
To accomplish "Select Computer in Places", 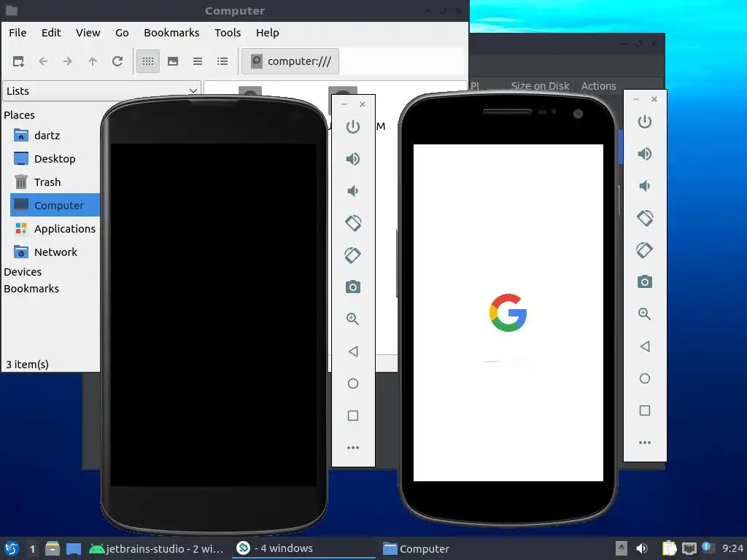I will [x=55, y=205].
